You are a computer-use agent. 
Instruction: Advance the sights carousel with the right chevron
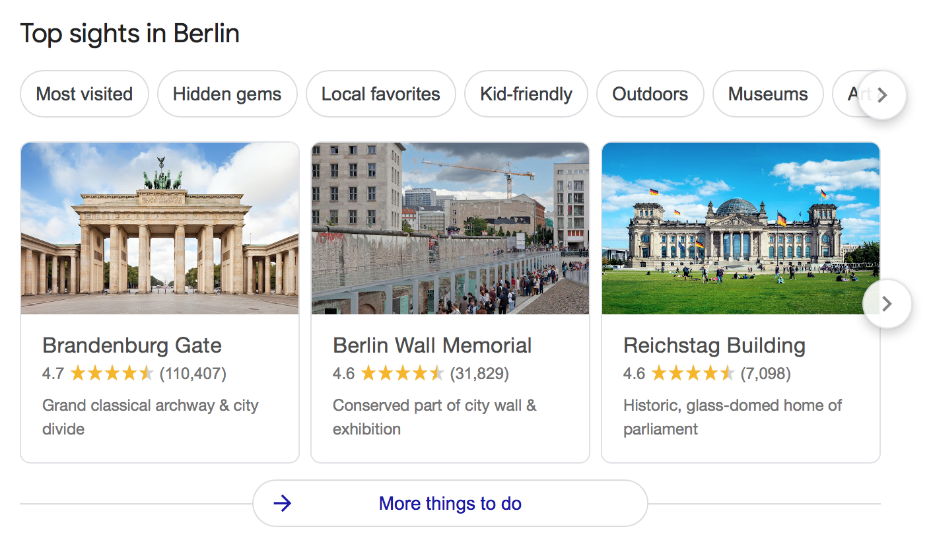[x=887, y=304]
